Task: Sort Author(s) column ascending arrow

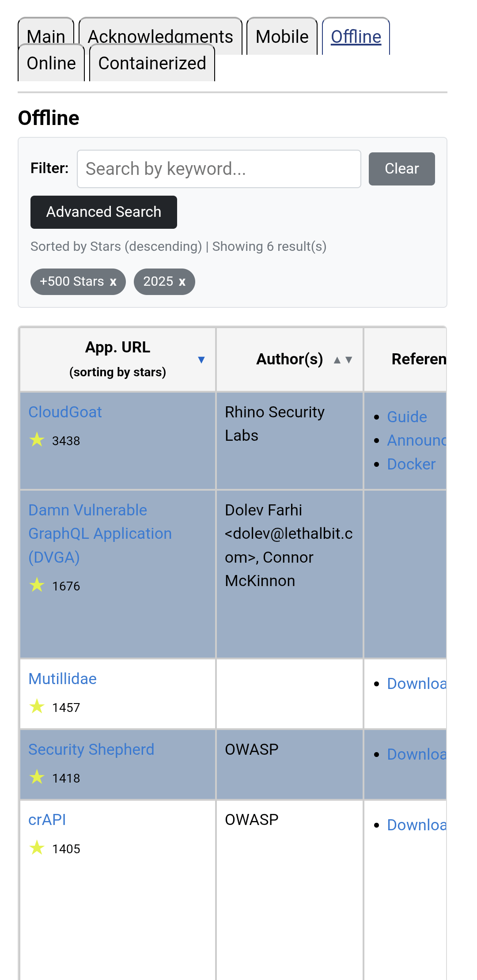Action: [337, 360]
